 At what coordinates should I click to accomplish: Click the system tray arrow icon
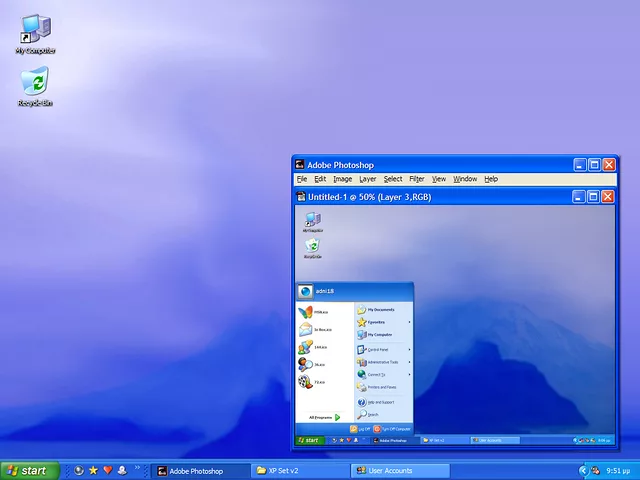pyautogui.click(x=583, y=470)
